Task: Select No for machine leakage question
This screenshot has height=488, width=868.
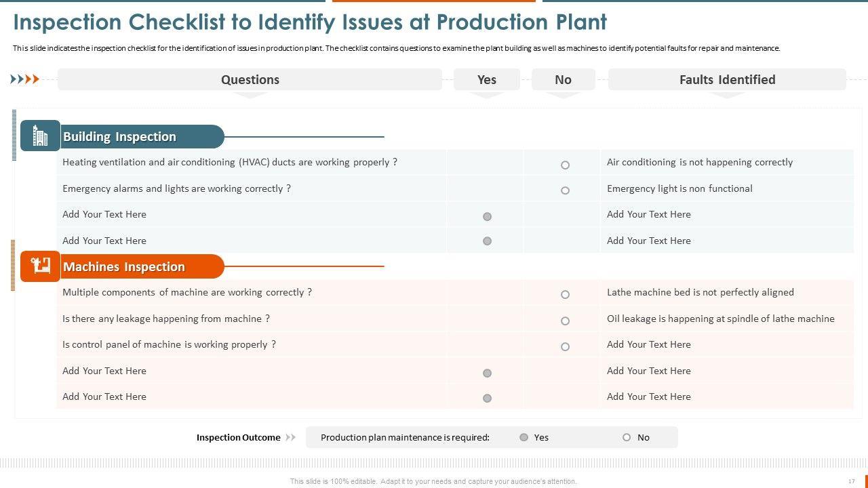Action: [565, 321]
